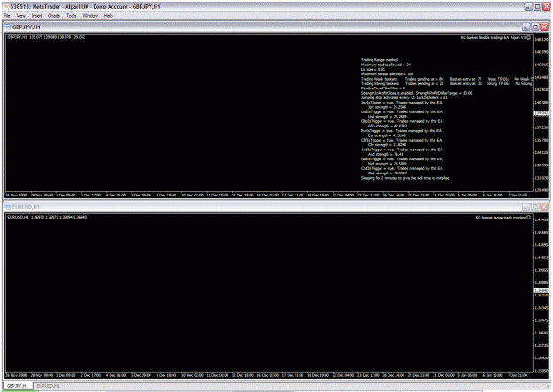Click '7 Jan 21:00' on GBPJPY time axis
The height and width of the screenshot is (392, 553).
[518, 196]
